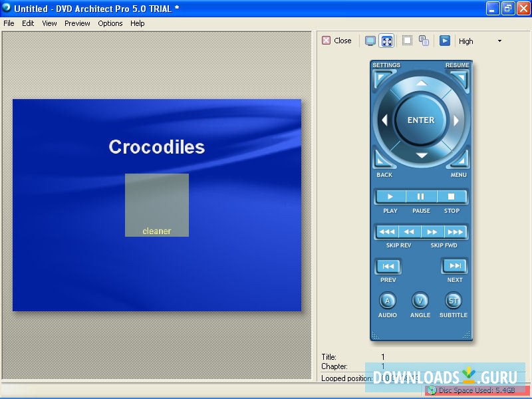Click the ANGLE button on the remote
Viewport: 532px width, 399px height.
[x=420, y=301]
